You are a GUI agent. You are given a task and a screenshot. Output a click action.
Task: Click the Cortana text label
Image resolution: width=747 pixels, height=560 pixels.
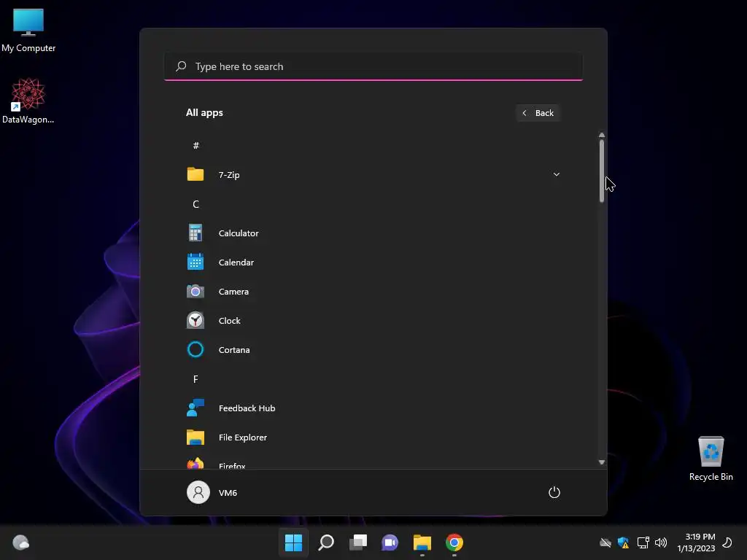coord(234,350)
